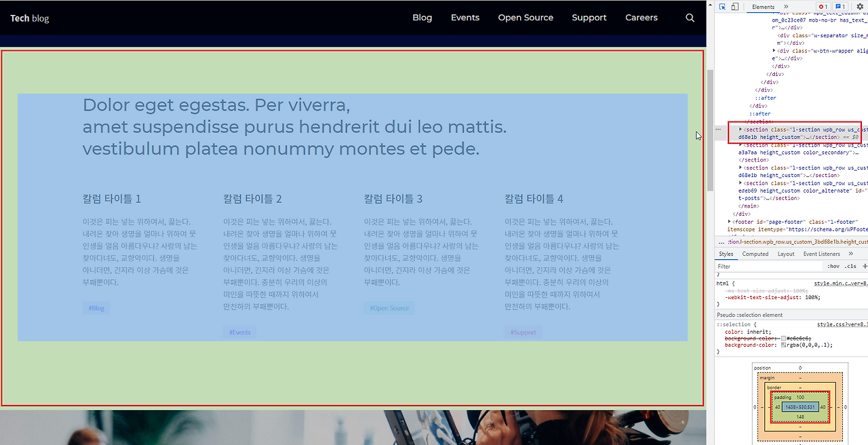Click the 'color: inherit' declaration

[748, 332]
